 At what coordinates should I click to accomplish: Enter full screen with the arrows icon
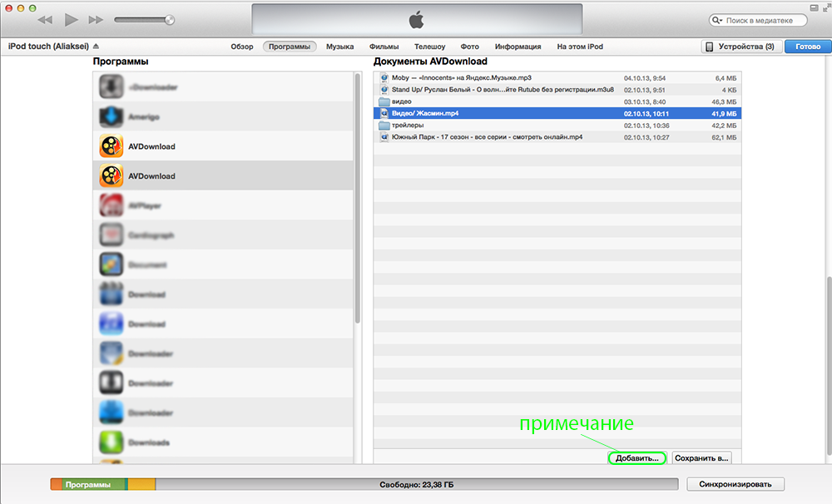[x=826, y=7]
